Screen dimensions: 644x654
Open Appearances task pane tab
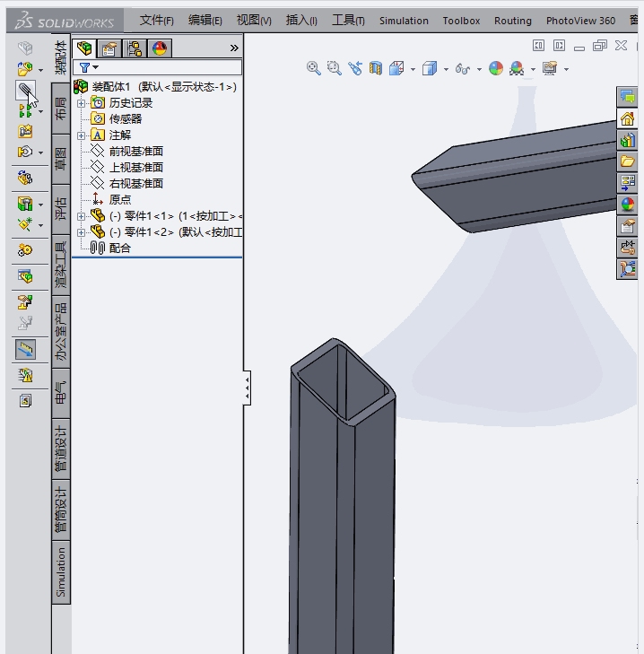coord(627,205)
